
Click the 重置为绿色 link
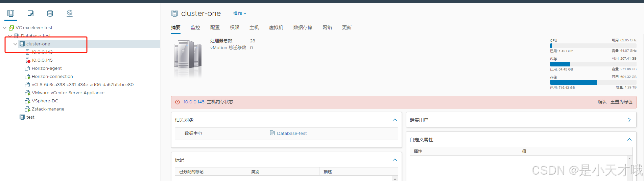coord(621,102)
